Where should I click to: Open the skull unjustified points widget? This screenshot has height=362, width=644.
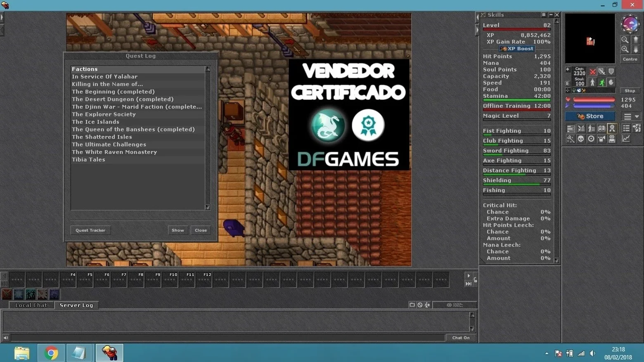click(x=581, y=139)
